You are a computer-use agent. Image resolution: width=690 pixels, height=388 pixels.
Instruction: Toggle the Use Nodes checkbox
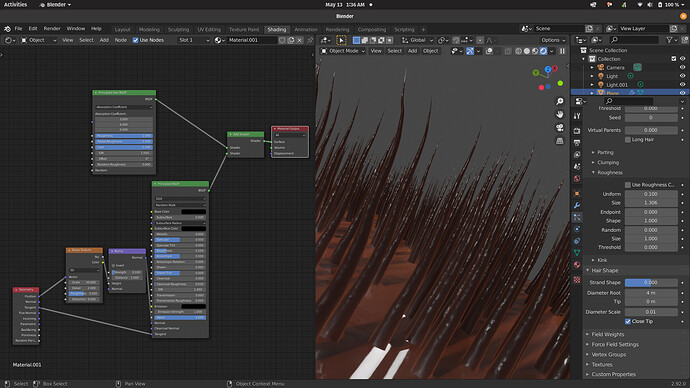pyautogui.click(x=136, y=40)
